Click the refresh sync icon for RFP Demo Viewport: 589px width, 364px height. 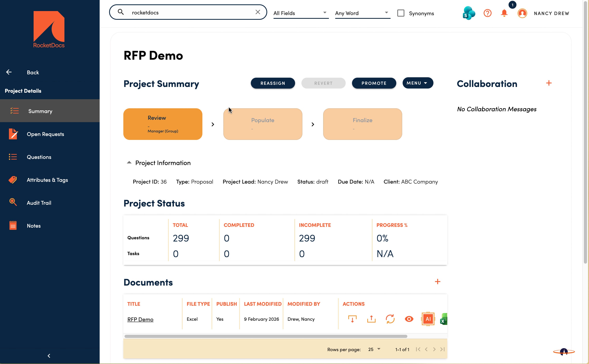pyautogui.click(x=390, y=319)
